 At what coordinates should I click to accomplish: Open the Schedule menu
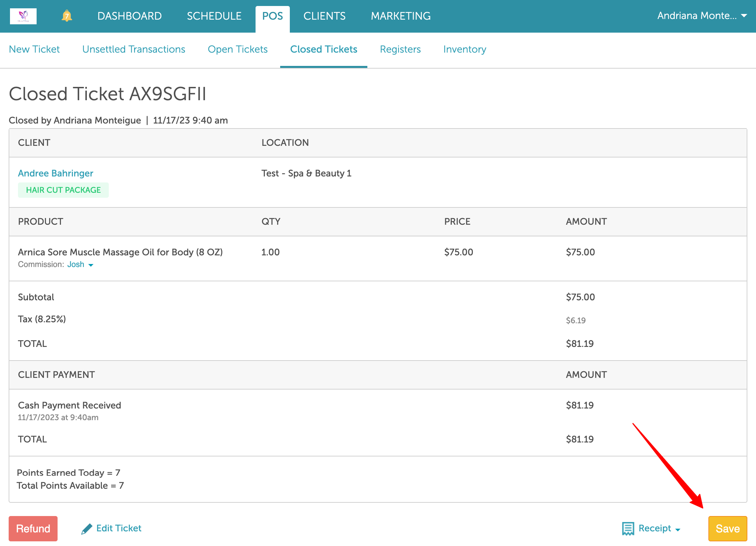pyautogui.click(x=214, y=16)
